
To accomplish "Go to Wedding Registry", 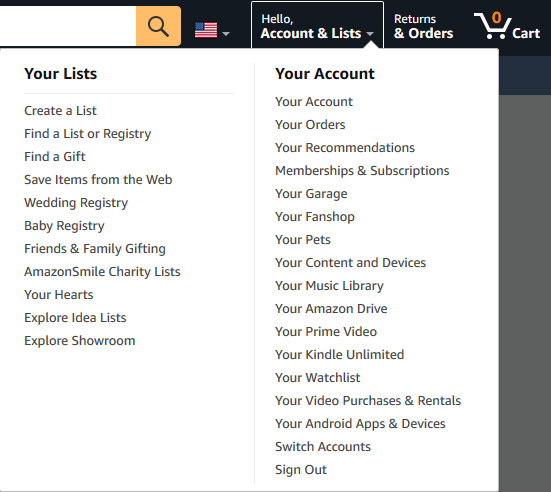I will (76, 203).
